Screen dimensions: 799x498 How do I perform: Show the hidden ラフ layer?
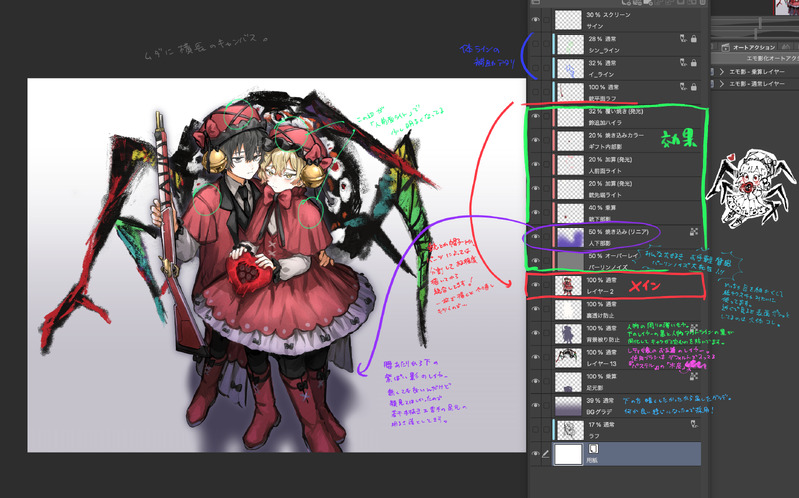coord(535,430)
